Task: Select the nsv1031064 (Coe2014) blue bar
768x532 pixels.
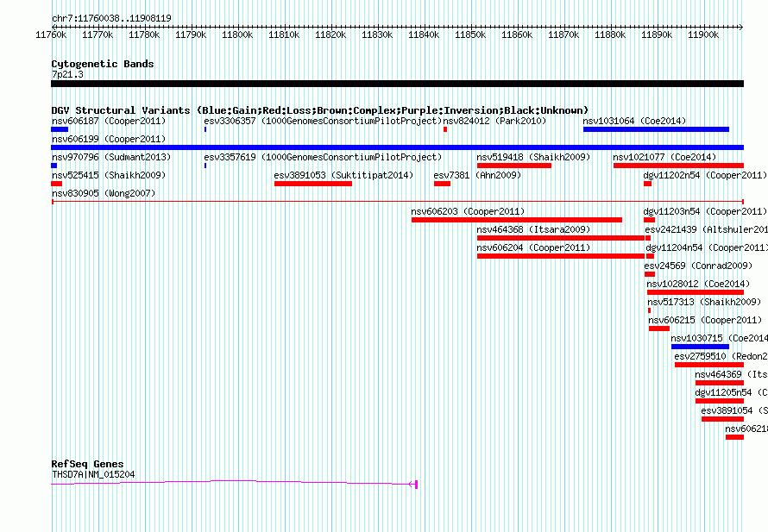Action: 656,129
